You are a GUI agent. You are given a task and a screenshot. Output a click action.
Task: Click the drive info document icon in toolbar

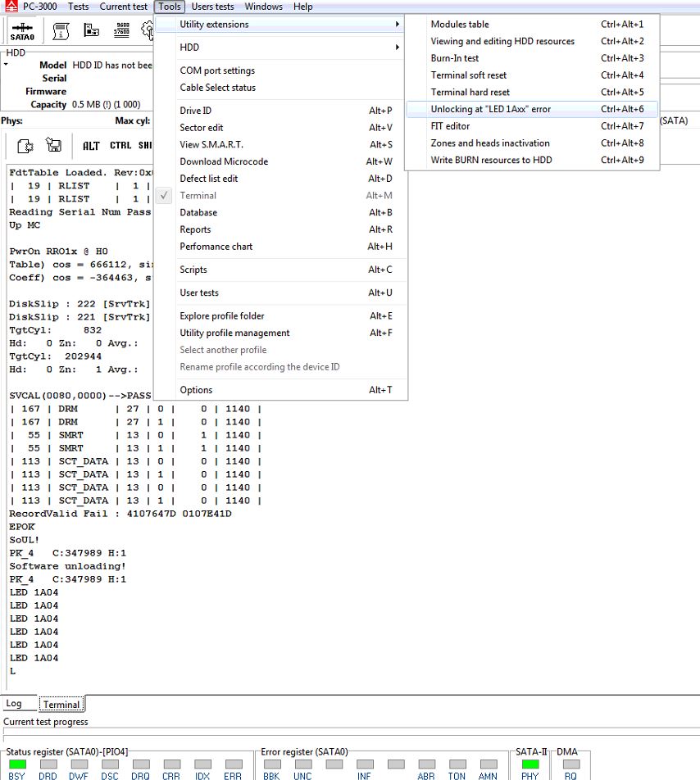tap(61, 31)
